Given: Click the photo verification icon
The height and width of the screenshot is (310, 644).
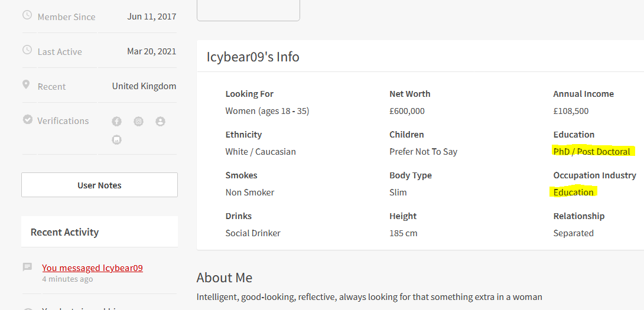Looking at the screenshot, I should (116, 140).
